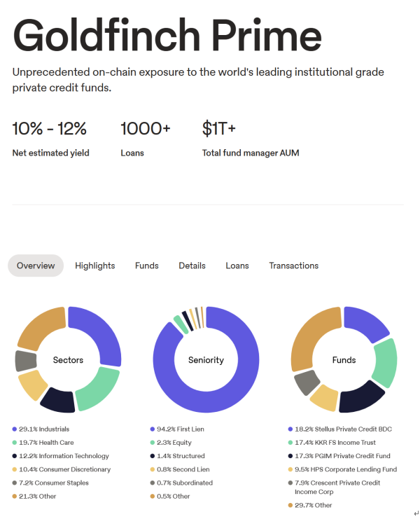Select the Funds tab
This screenshot has width=420, height=517.
pyautogui.click(x=147, y=266)
